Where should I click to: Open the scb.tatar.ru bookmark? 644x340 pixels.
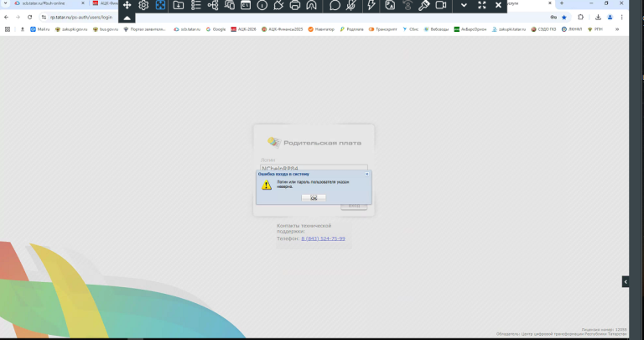pyautogui.click(x=187, y=29)
